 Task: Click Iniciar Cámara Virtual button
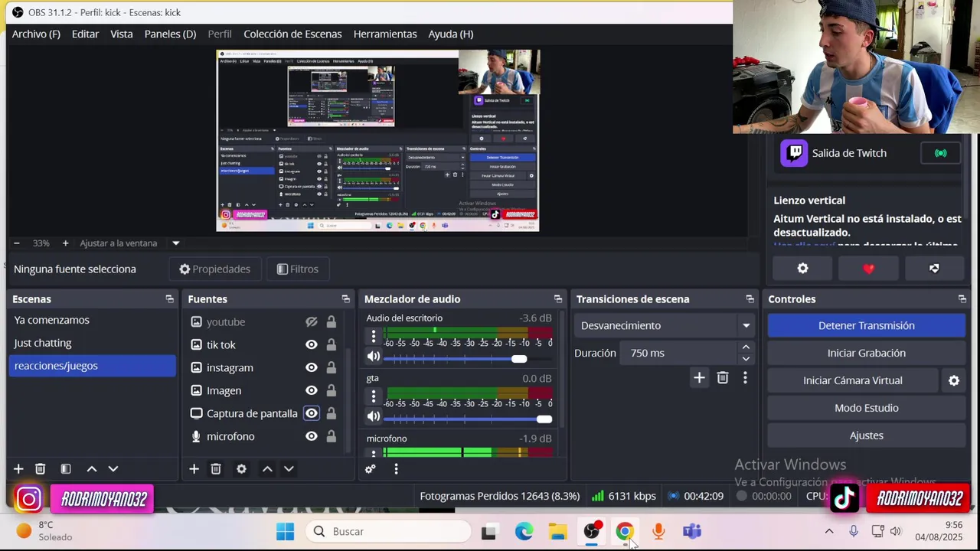pyautogui.click(x=853, y=380)
